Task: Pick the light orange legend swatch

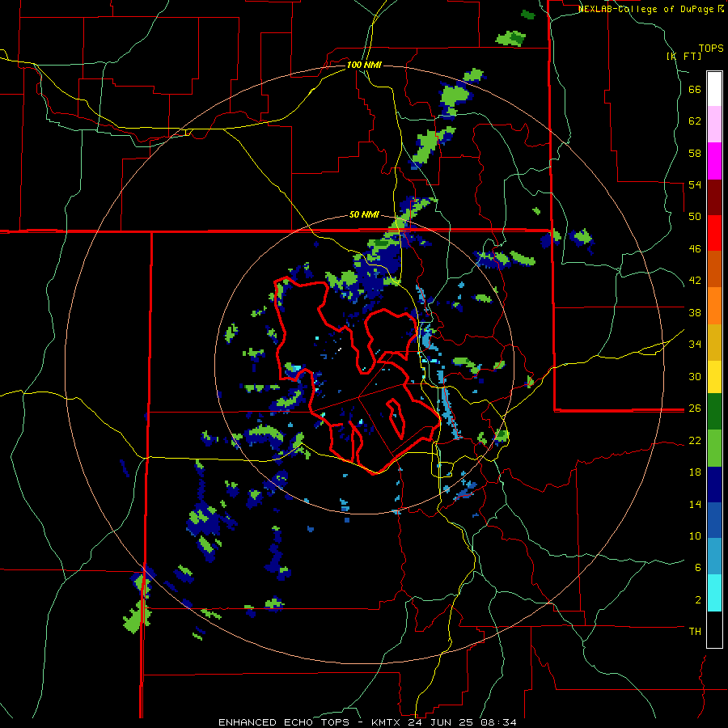Action: [x=714, y=306]
